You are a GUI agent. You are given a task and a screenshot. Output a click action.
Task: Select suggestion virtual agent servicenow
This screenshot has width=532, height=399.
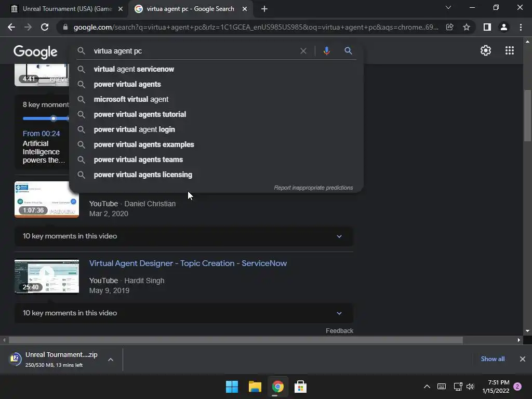[216, 69]
